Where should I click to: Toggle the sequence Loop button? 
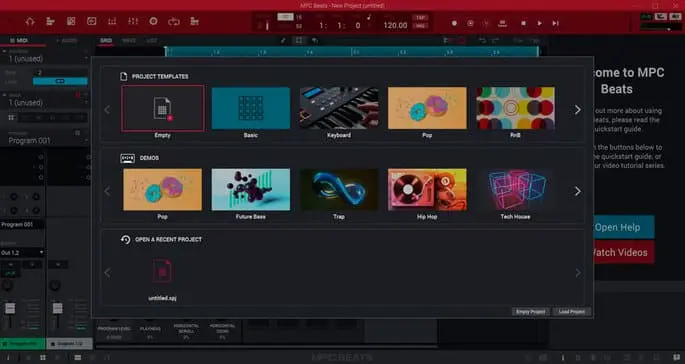pyautogui.click(x=60, y=81)
